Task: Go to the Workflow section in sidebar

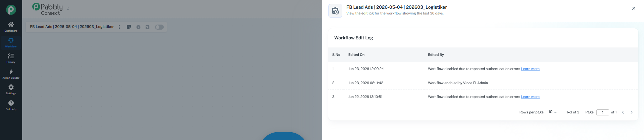Action: (x=11, y=43)
